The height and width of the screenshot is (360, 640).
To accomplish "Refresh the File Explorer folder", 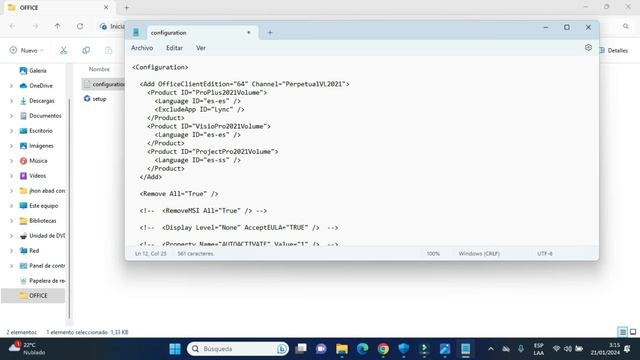I will 80,26.
